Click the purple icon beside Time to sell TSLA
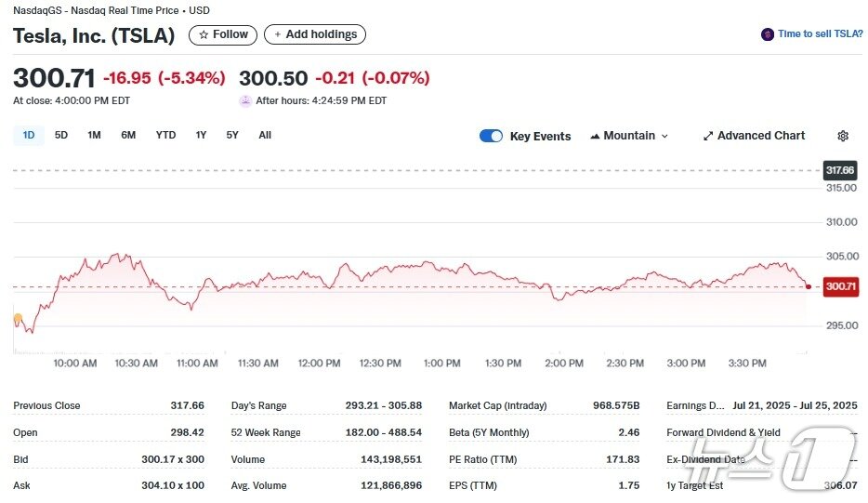This screenshot has width=868, height=503. coord(768,34)
